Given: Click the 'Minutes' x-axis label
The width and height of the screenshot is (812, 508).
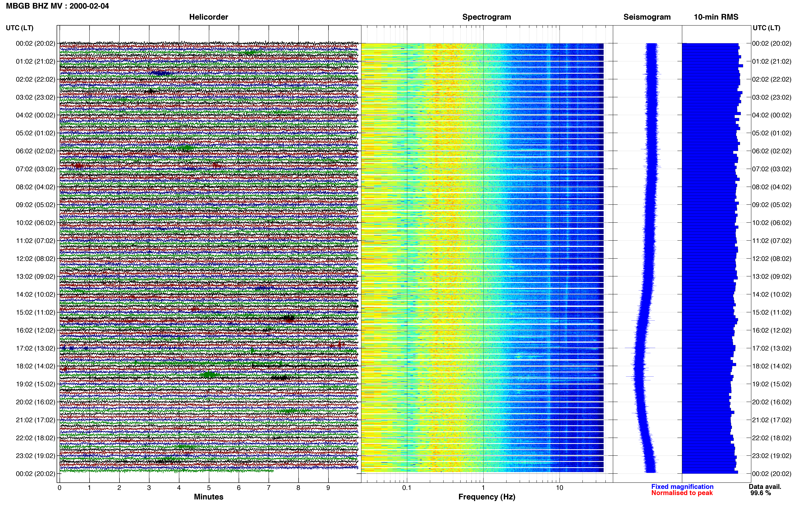Looking at the screenshot, I should point(209,497).
